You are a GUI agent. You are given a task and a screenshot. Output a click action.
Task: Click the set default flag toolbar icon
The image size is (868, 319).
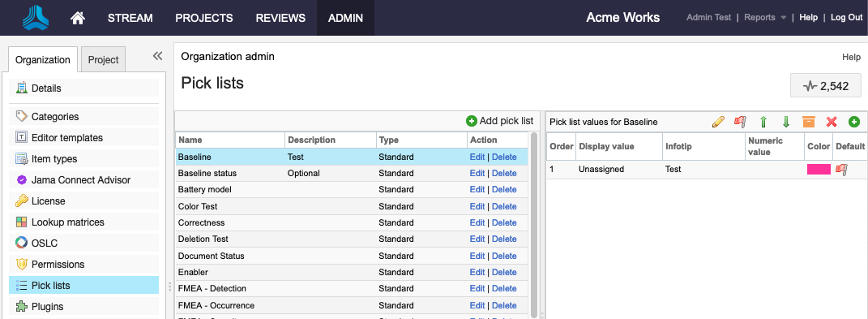tap(740, 122)
